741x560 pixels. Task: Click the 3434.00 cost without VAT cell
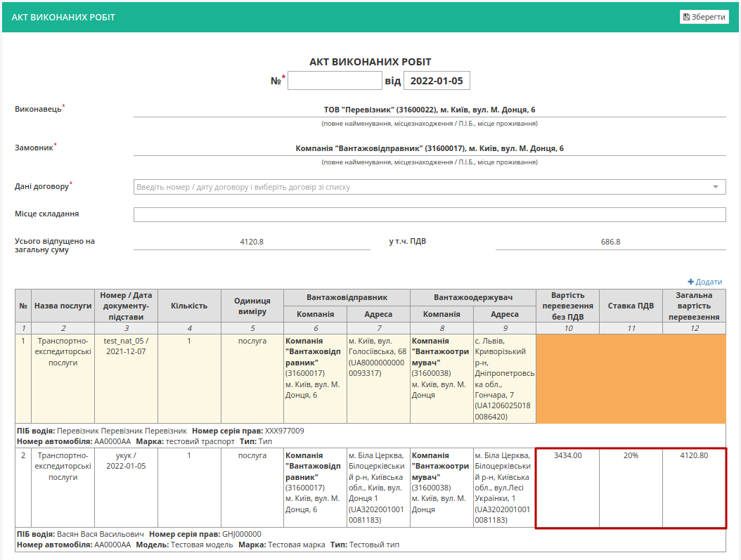(x=567, y=488)
